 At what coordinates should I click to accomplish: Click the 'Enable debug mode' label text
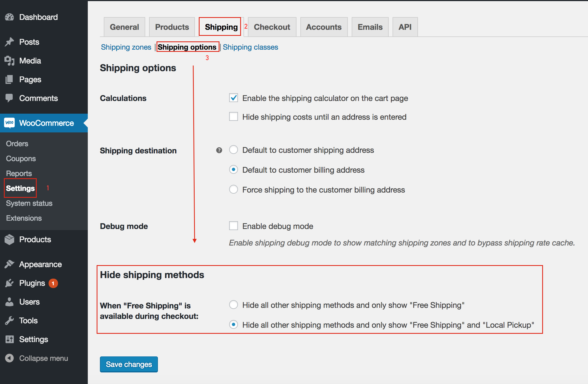coord(278,226)
